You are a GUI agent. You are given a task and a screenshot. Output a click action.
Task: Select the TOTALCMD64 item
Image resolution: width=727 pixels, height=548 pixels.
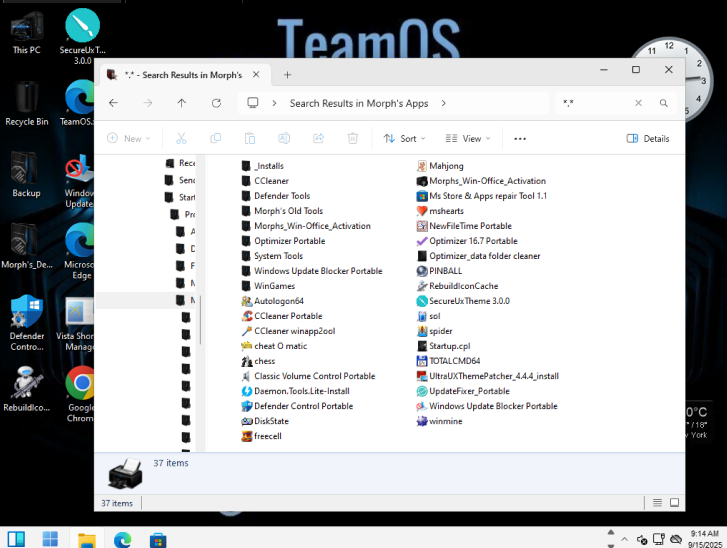tap(448, 361)
